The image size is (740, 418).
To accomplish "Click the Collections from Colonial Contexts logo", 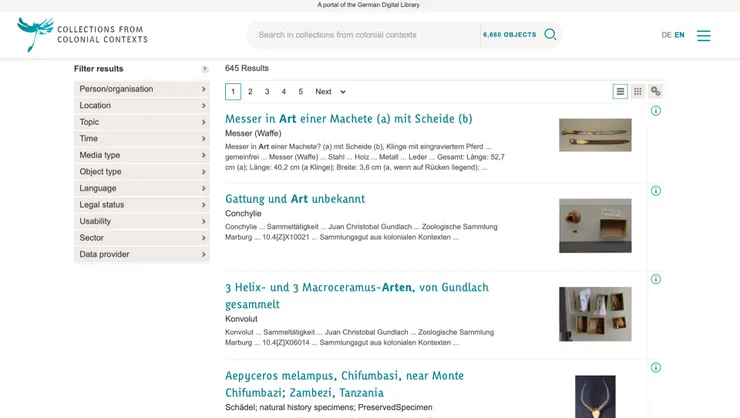I will pos(82,34).
